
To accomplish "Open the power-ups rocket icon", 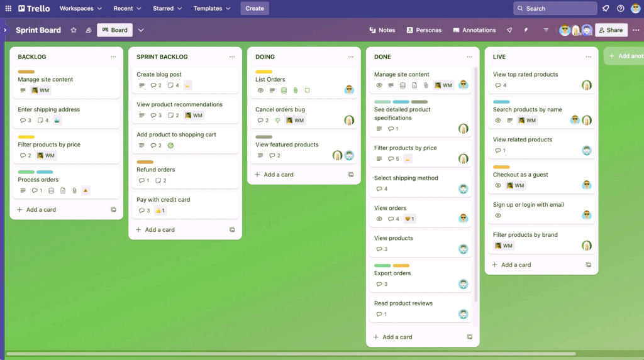I will [509, 30].
